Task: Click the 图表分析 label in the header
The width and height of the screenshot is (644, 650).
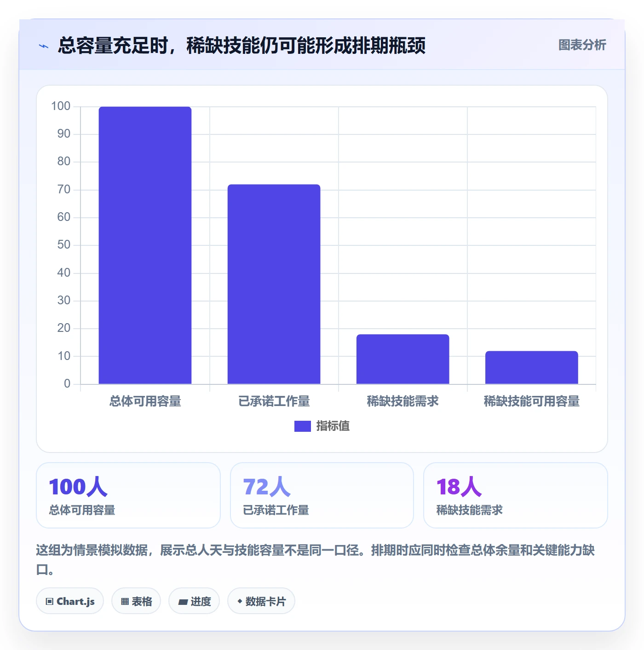Action: point(582,45)
